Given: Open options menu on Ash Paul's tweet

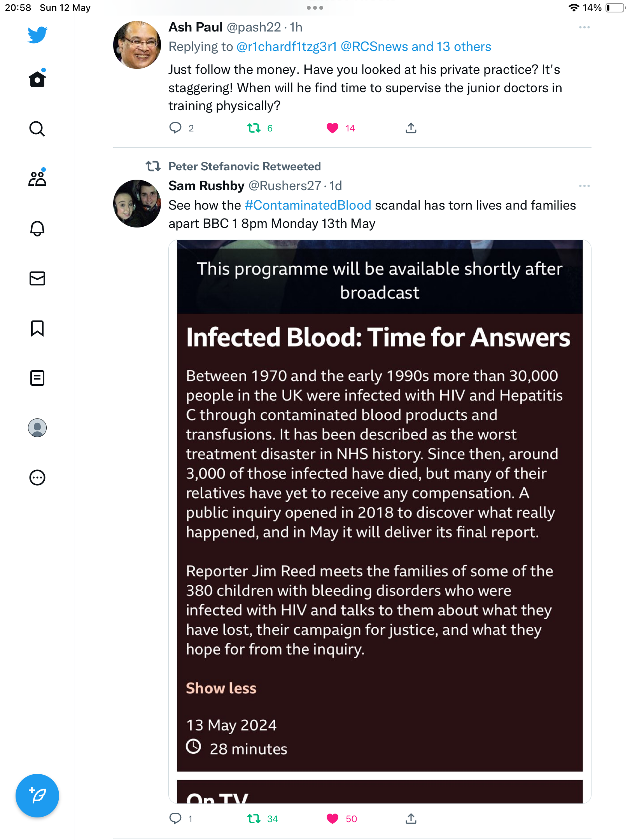Looking at the screenshot, I should [584, 27].
